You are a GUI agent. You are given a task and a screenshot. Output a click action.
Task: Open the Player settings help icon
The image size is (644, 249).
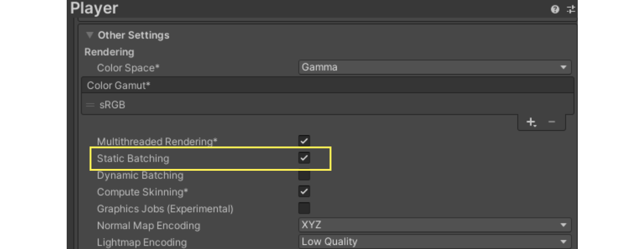click(555, 9)
